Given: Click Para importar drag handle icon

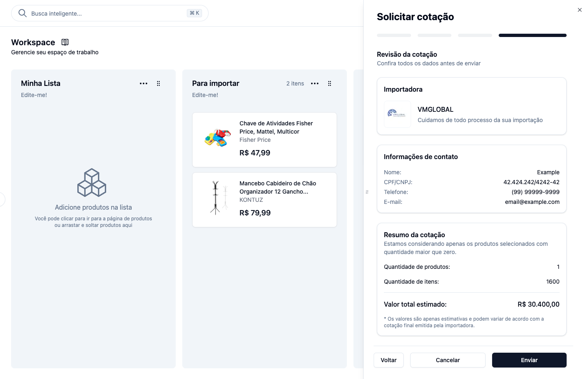Looking at the screenshot, I should click(x=330, y=83).
